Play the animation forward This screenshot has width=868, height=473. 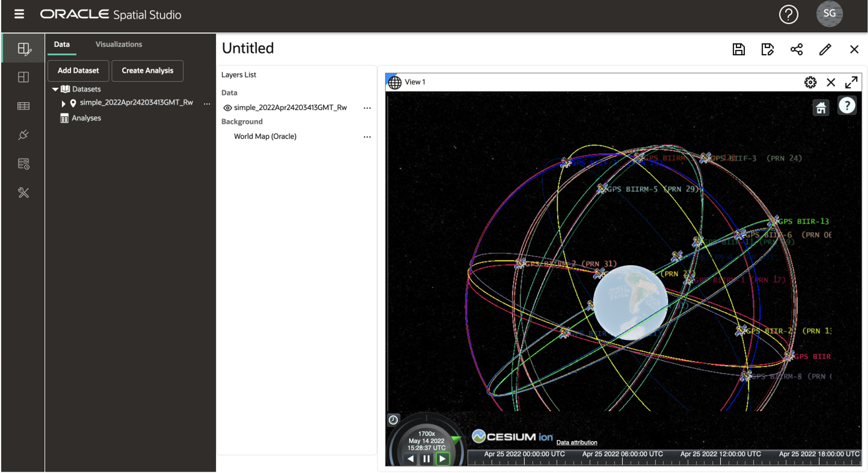(x=442, y=459)
